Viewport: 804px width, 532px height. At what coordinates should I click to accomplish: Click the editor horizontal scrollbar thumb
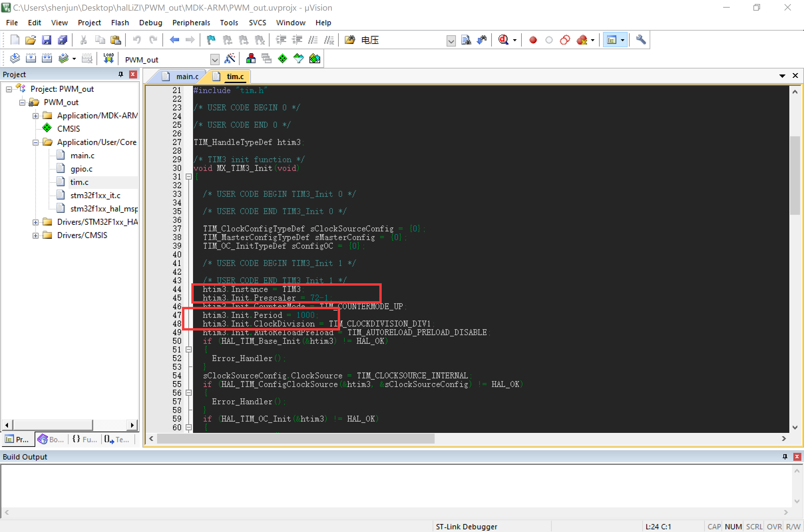(x=296, y=439)
